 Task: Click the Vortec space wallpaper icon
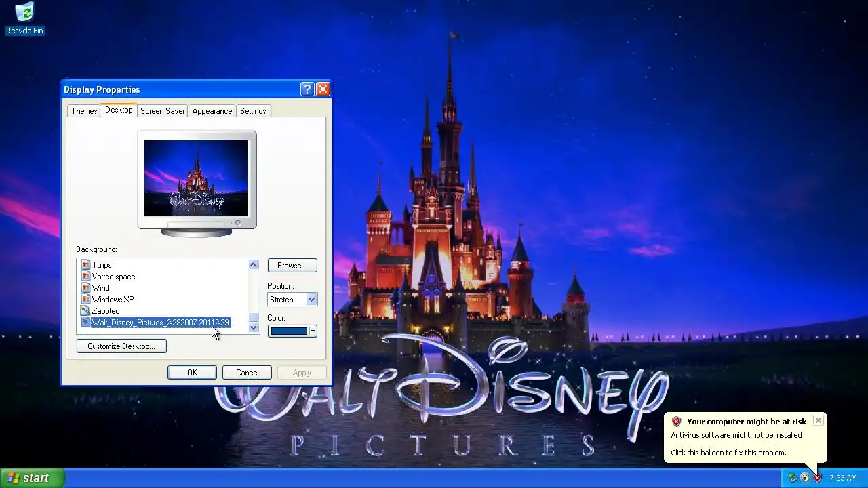pyautogui.click(x=85, y=277)
